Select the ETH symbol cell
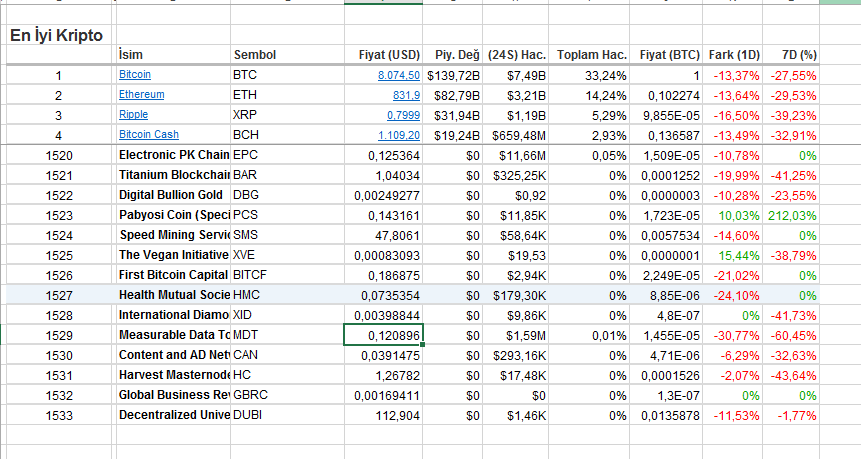 [x=287, y=95]
